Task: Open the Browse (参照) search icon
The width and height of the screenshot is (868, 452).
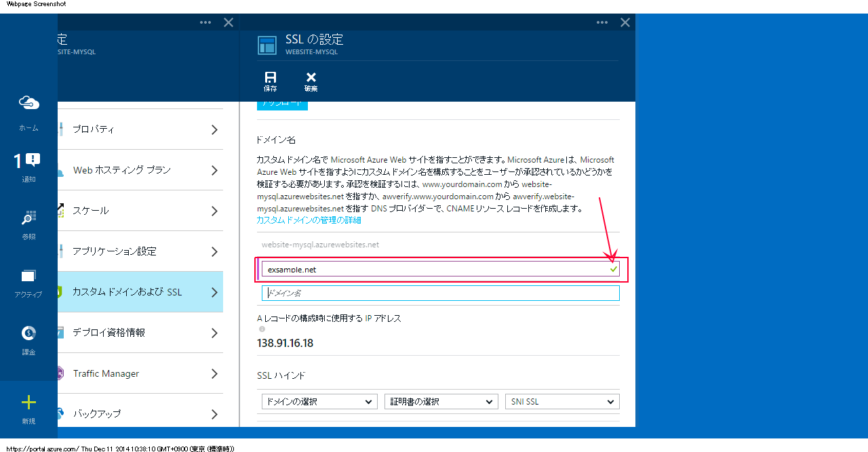Action: (x=28, y=218)
